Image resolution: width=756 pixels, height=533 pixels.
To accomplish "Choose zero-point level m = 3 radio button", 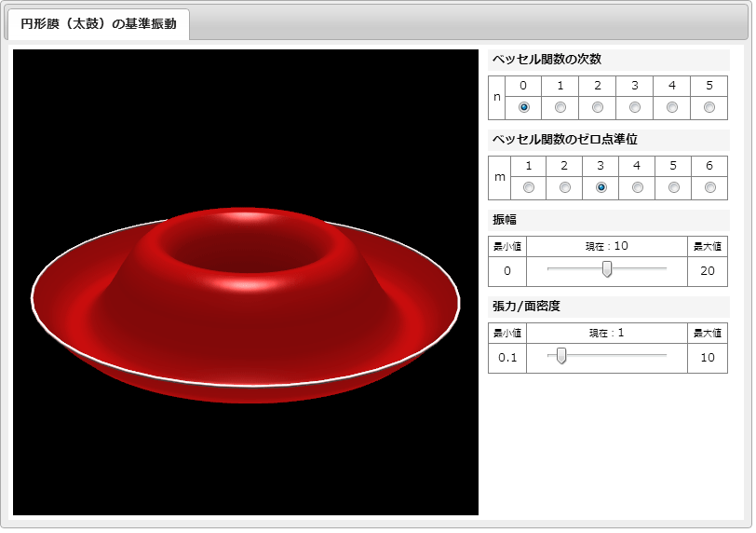I will tap(603, 187).
